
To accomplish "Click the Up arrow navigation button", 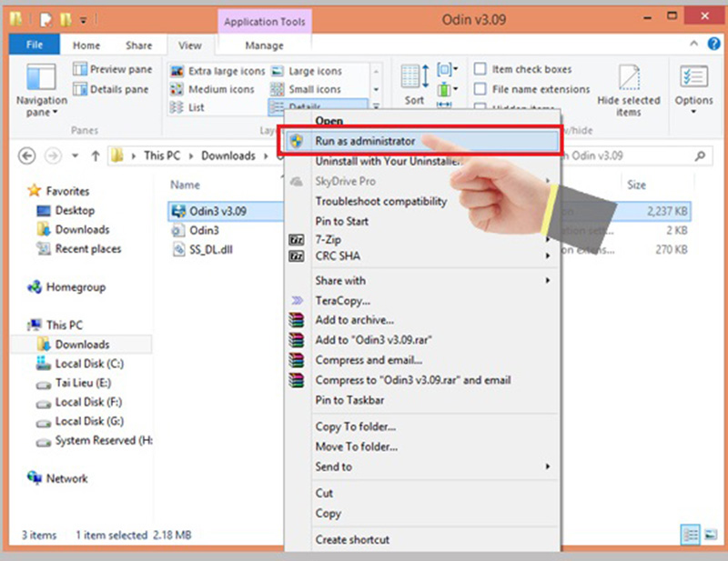I will coord(96,155).
